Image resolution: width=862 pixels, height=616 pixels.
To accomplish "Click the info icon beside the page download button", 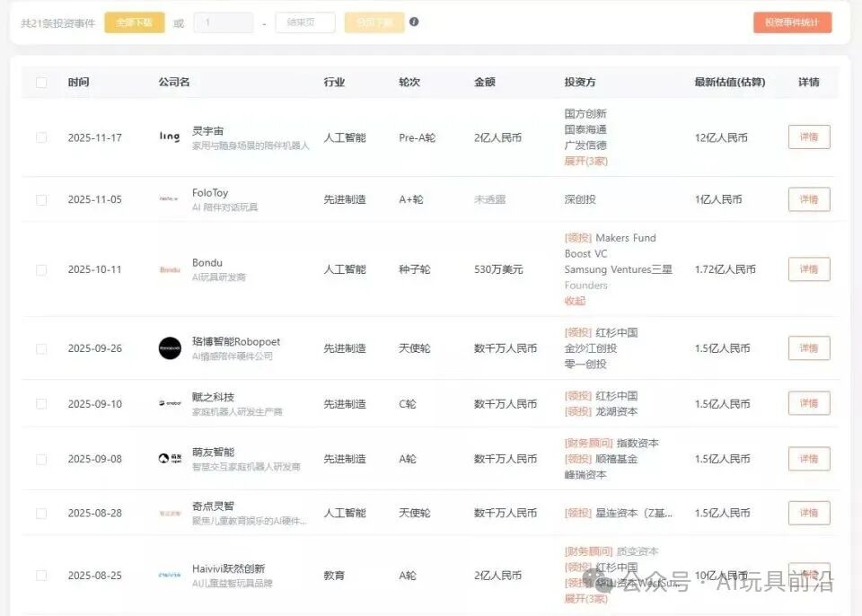I will (414, 22).
